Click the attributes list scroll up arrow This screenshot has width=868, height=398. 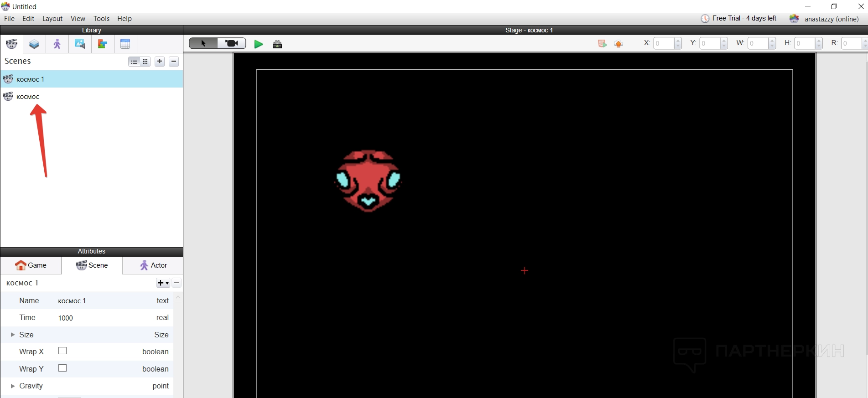pyautogui.click(x=178, y=297)
